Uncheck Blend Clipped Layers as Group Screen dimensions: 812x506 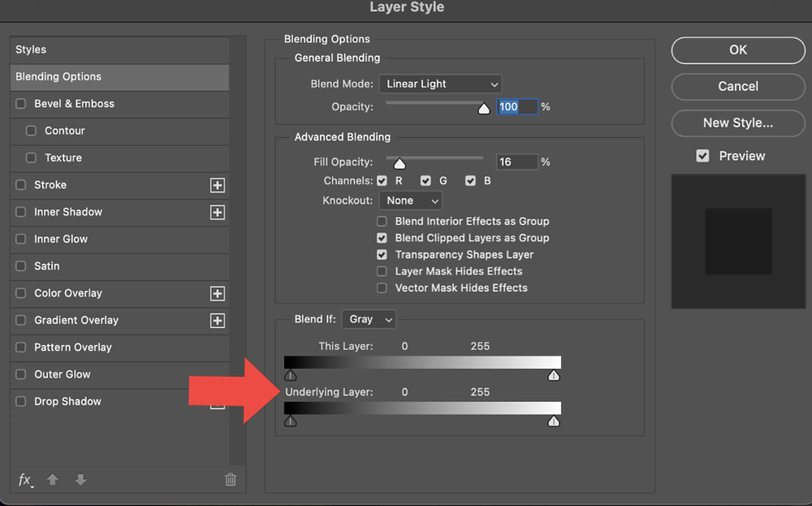tap(382, 238)
